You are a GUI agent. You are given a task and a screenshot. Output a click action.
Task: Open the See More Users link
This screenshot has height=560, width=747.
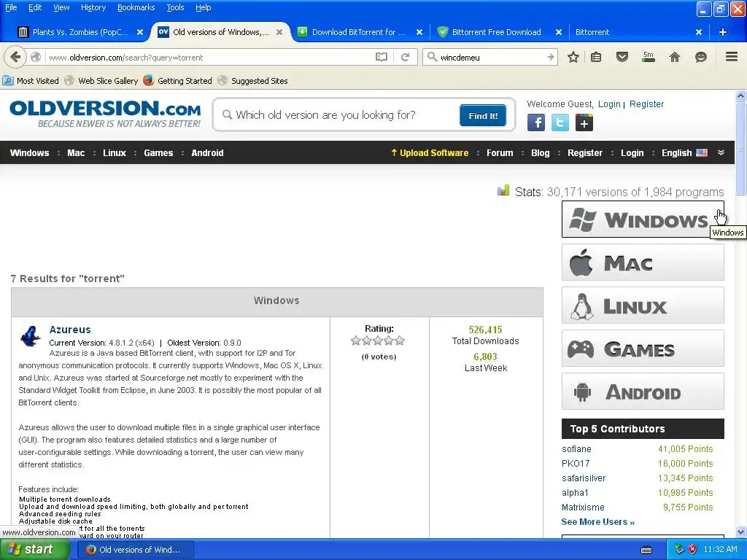(598, 522)
